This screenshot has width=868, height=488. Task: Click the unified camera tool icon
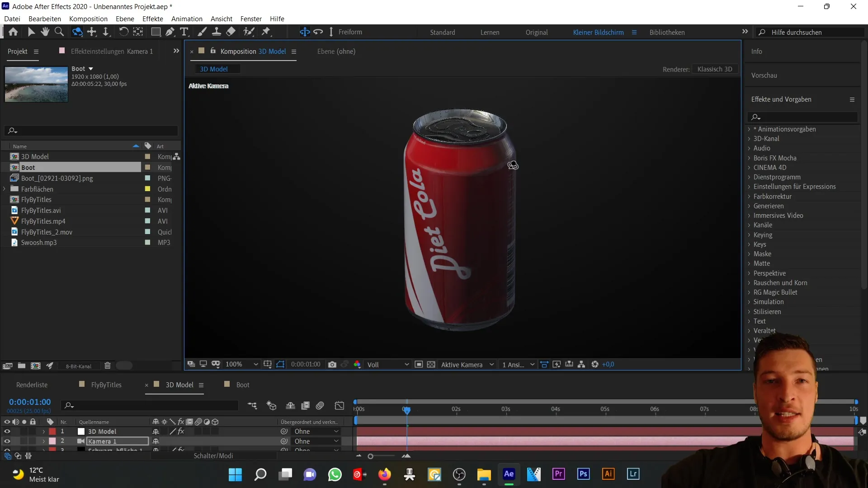coord(77,32)
